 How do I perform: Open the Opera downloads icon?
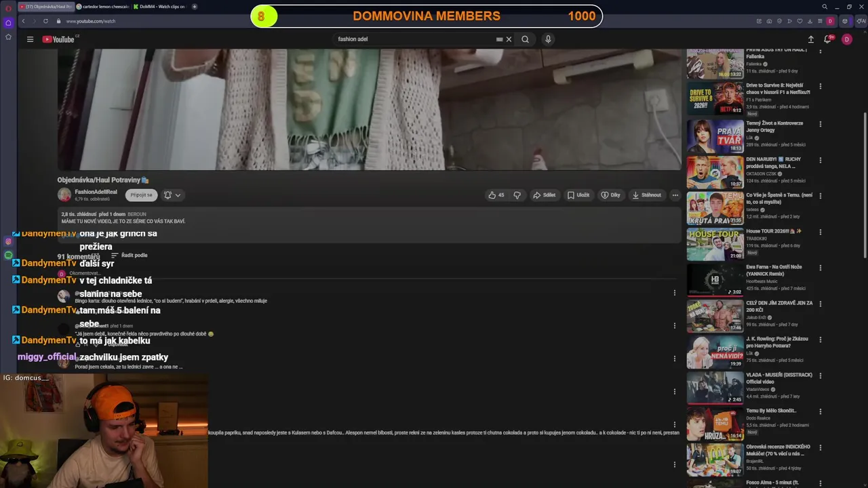pos(810,21)
